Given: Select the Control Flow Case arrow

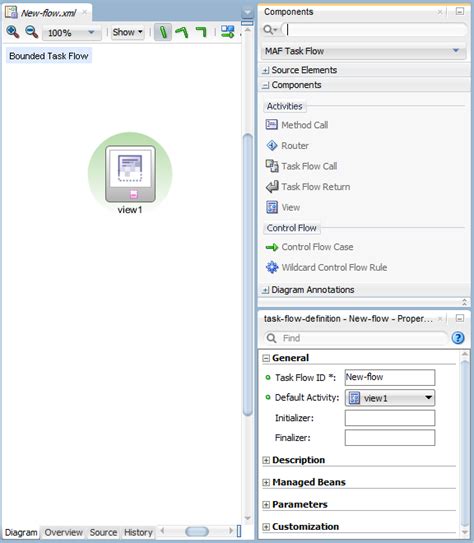Looking at the screenshot, I should click(x=272, y=247).
